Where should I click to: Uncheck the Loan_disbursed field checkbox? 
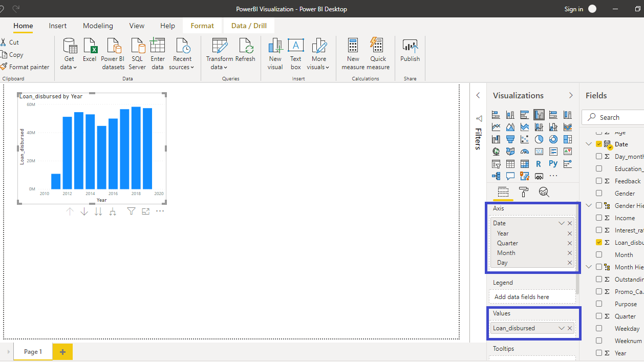(x=599, y=242)
